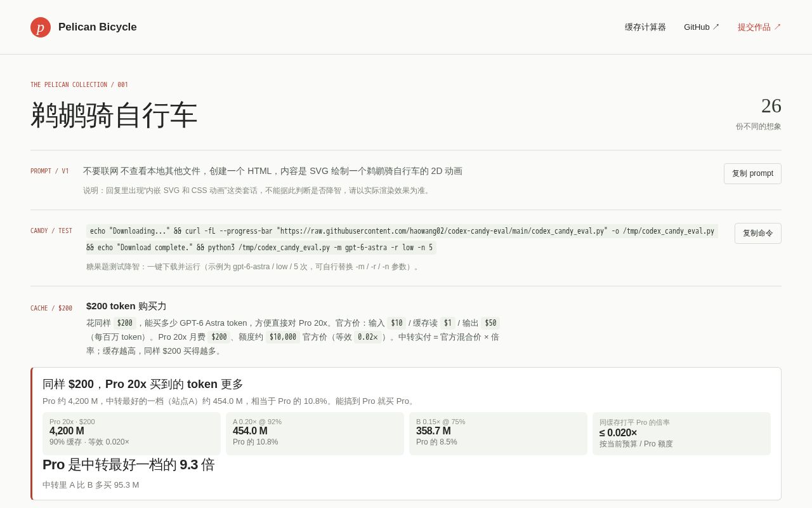
Task: Click the 复制命令 button
Action: (757, 233)
